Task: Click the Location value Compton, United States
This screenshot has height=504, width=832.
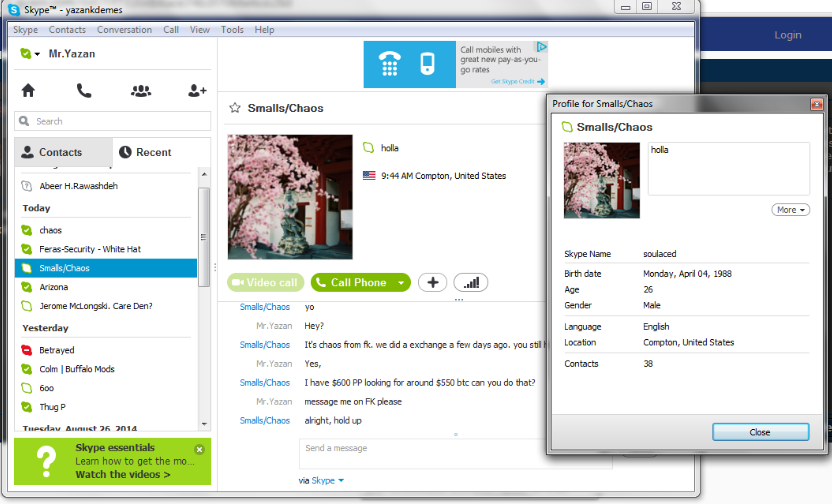Action: tap(688, 343)
